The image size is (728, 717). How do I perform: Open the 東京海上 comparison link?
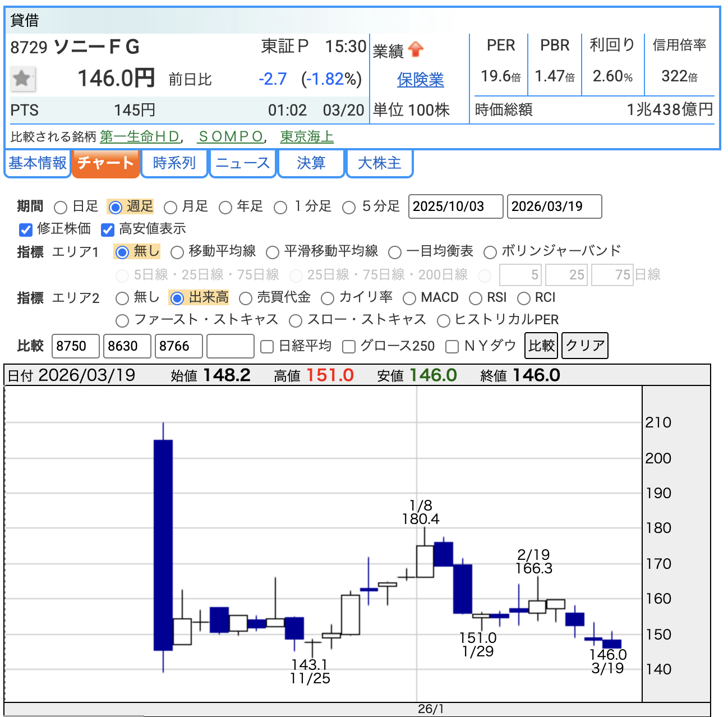pos(307,137)
